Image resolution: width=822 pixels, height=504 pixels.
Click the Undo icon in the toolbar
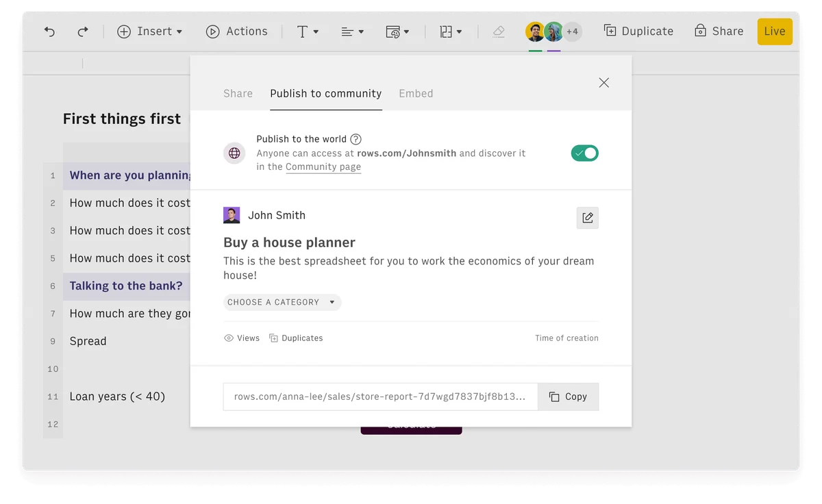tap(49, 31)
